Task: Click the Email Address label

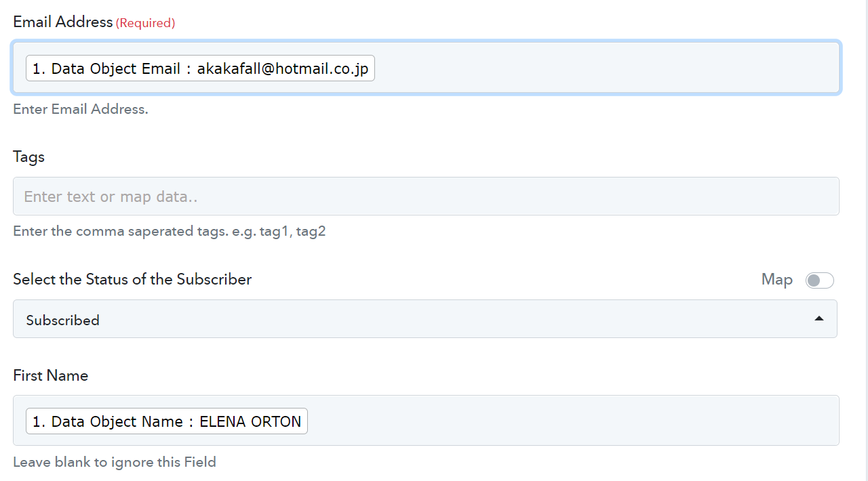Action: click(62, 22)
